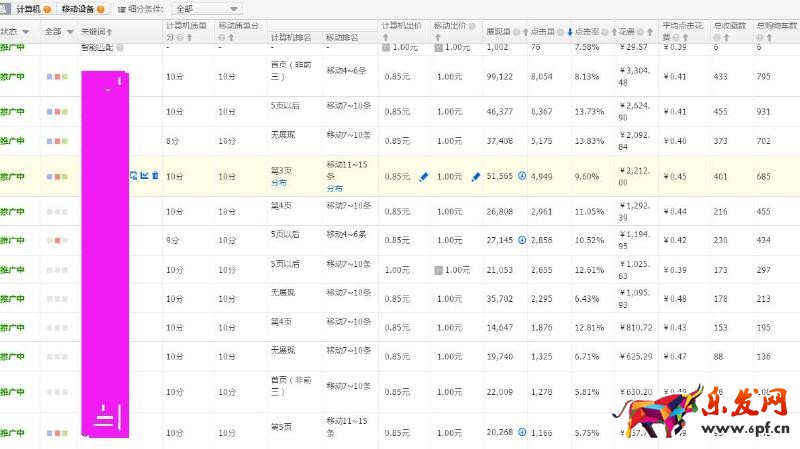Click the color tag squares in the first 10分 row

(x=56, y=76)
